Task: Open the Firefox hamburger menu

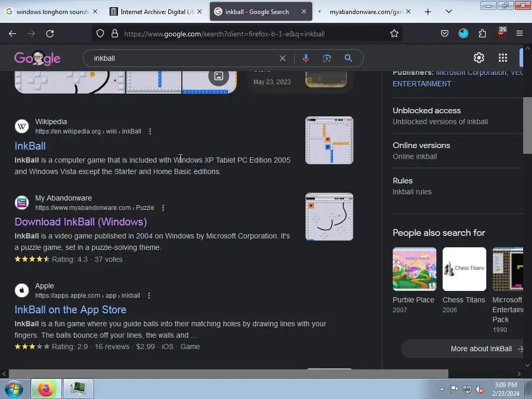Action: click(x=520, y=34)
